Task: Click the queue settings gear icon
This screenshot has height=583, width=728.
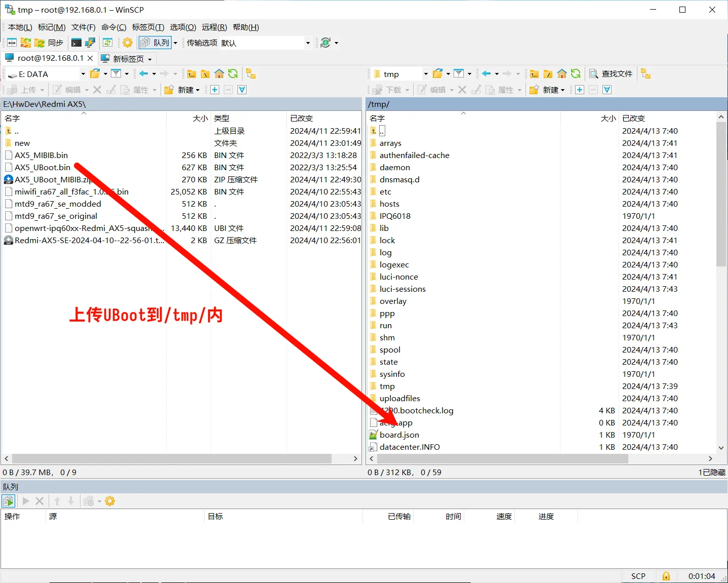Action: pos(110,501)
